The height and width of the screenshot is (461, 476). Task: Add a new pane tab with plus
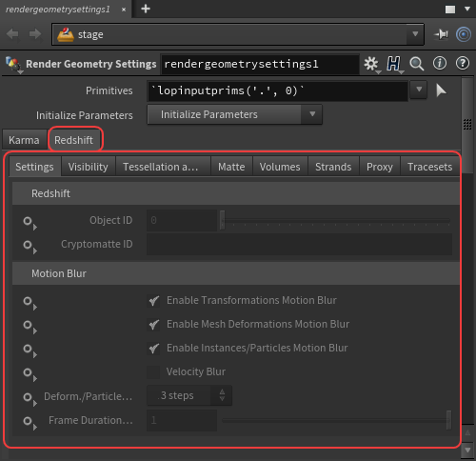[x=146, y=9]
